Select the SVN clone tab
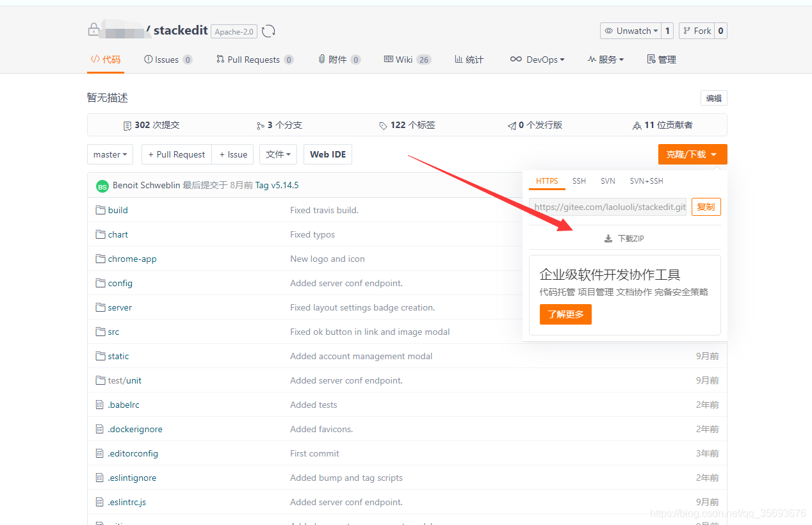The image size is (812, 525). click(608, 181)
